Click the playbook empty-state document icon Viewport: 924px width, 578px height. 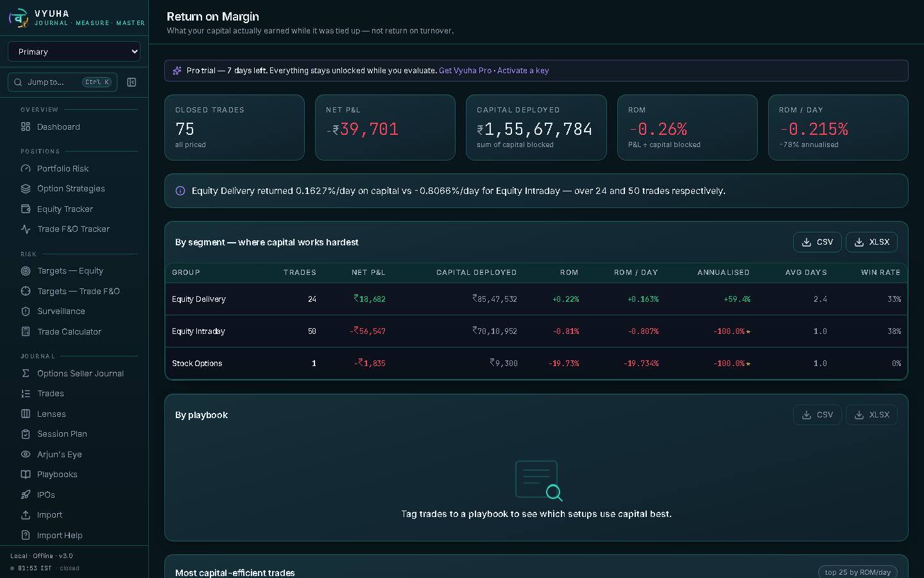(539, 480)
